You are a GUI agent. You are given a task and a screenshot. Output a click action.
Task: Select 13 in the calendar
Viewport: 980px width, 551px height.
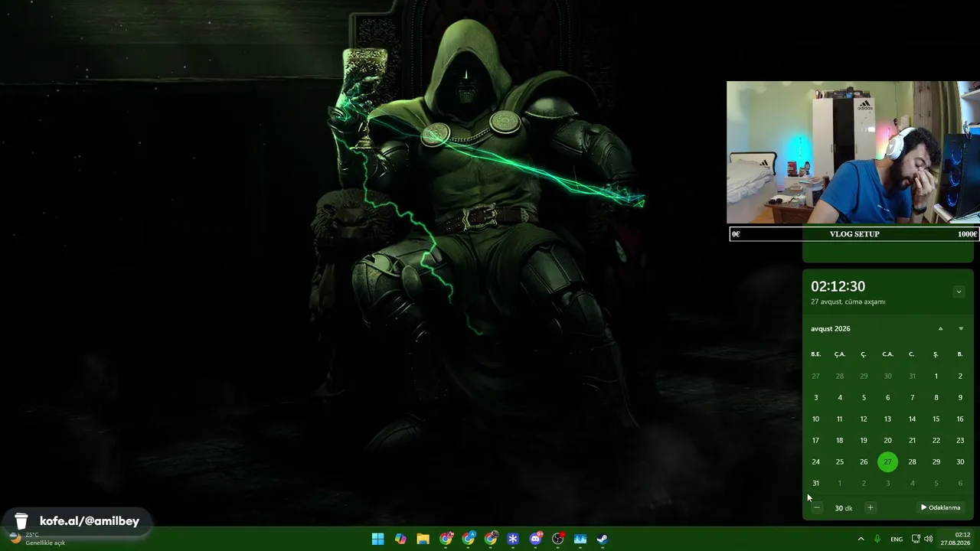pos(887,419)
